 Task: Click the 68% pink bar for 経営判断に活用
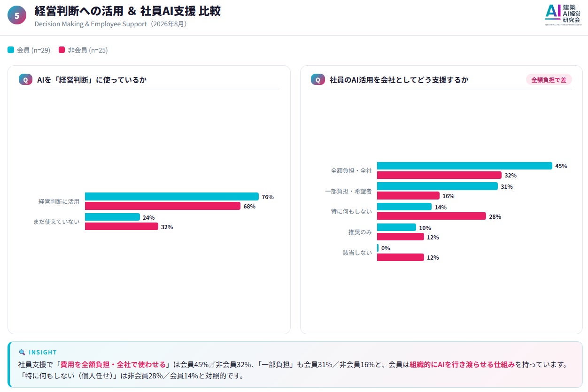162,206
